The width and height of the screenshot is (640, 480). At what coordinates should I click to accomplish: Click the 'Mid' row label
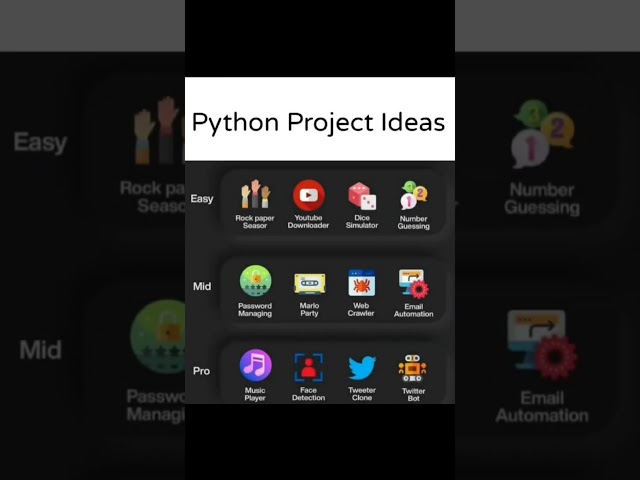202,286
